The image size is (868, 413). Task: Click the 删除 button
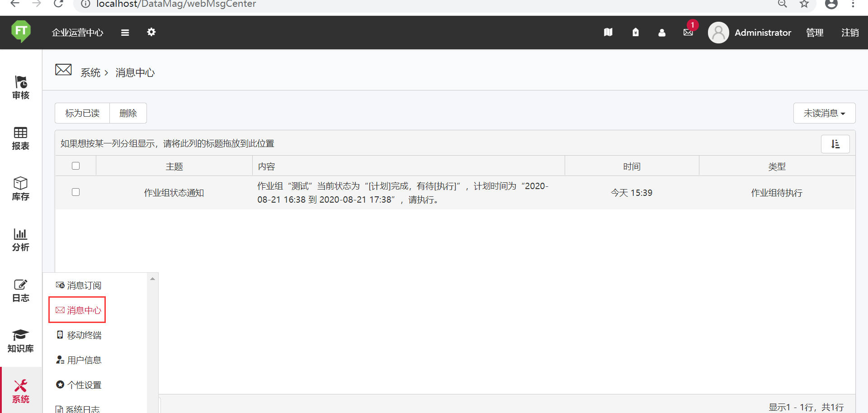[x=128, y=113]
